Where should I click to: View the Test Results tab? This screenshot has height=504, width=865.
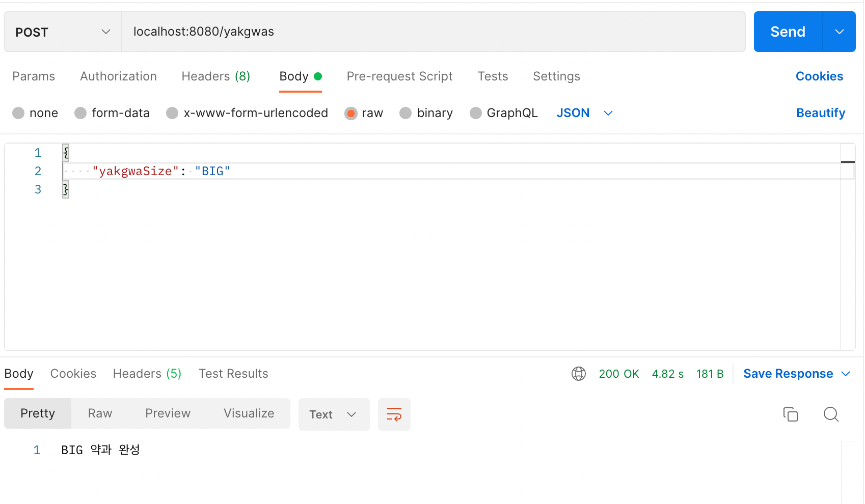click(233, 374)
